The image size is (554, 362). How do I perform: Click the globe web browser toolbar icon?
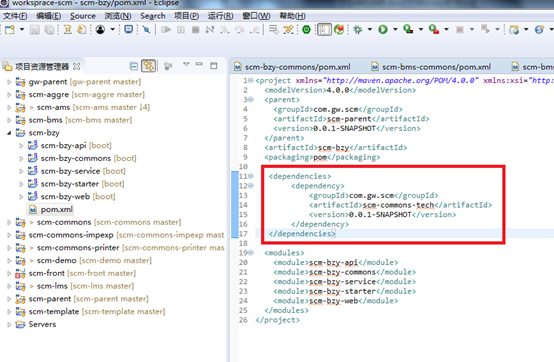tap(540, 30)
